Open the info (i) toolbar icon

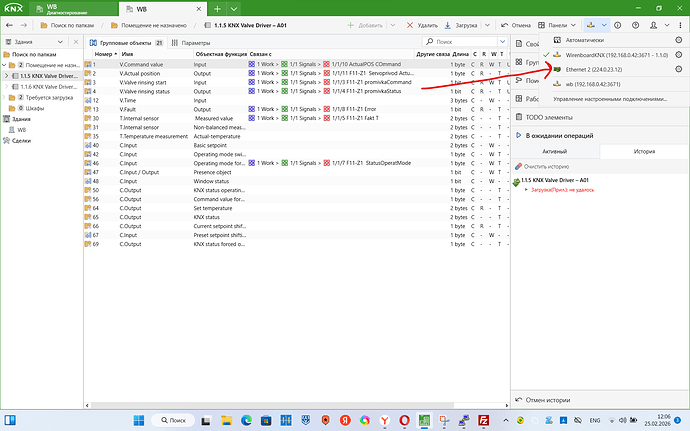617,26
